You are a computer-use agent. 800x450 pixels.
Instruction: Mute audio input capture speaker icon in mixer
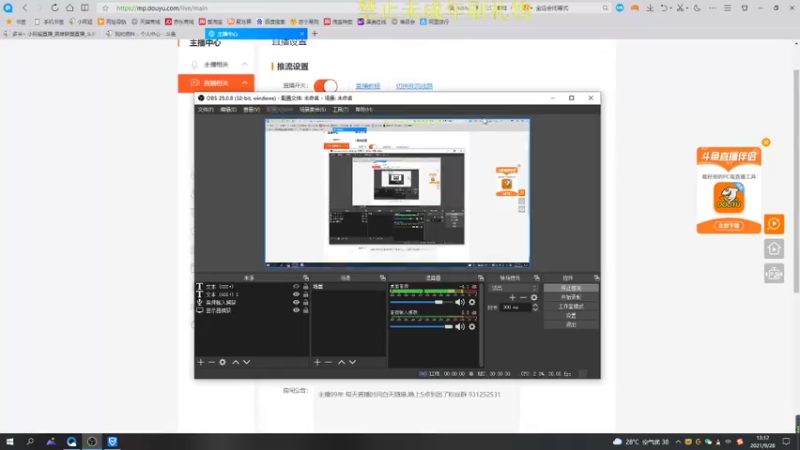pos(460,327)
